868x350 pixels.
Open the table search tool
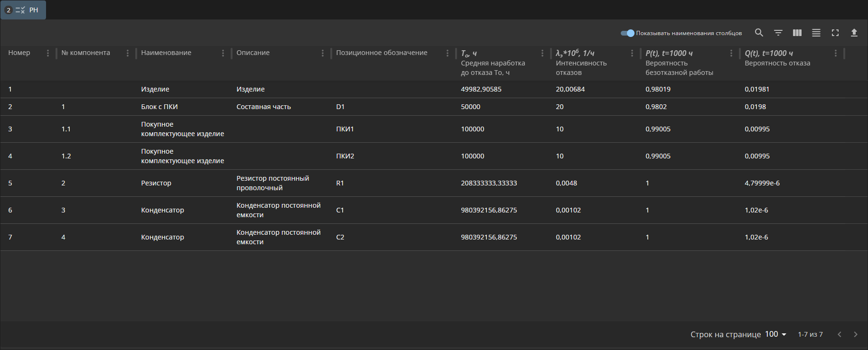(759, 33)
